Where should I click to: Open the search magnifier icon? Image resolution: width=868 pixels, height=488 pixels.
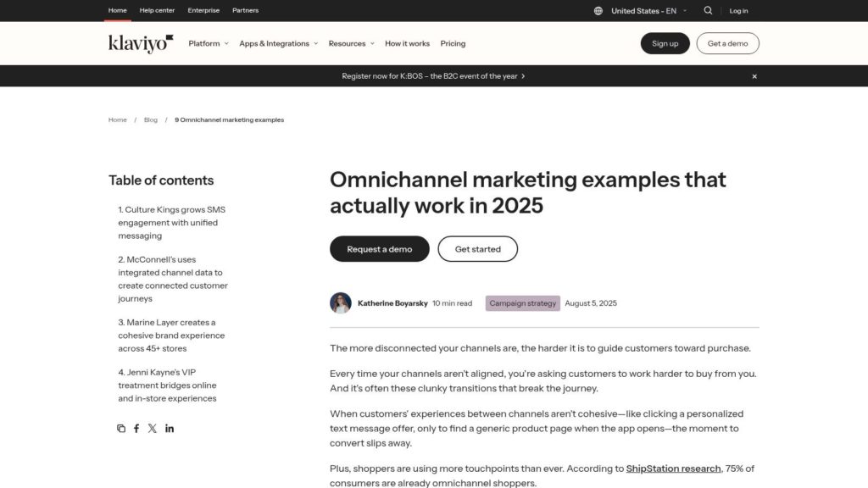point(708,11)
